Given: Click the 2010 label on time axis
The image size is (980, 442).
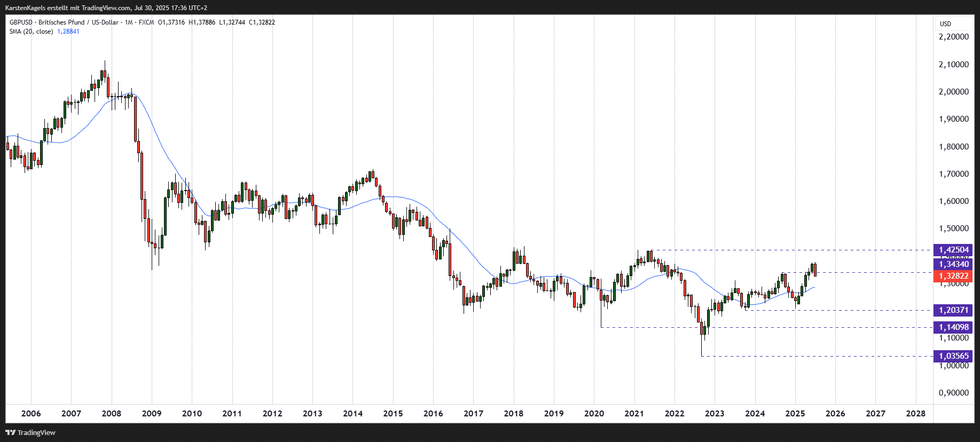Looking at the screenshot, I should pyautogui.click(x=192, y=413).
